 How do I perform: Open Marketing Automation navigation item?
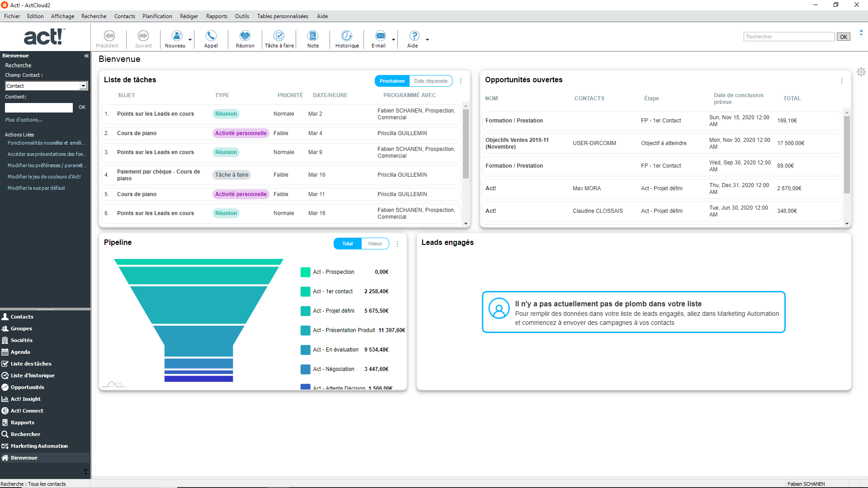click(39, 446)
